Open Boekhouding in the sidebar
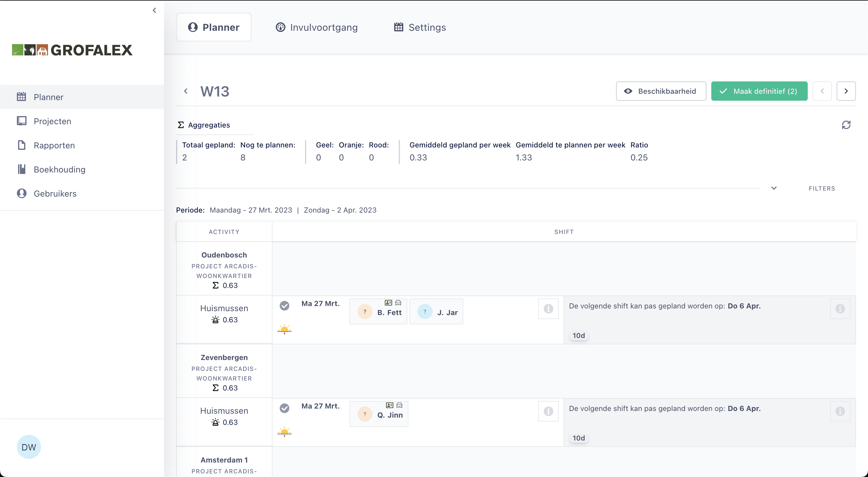This screenshot has width=868, height=477. (x=82, y=169)
